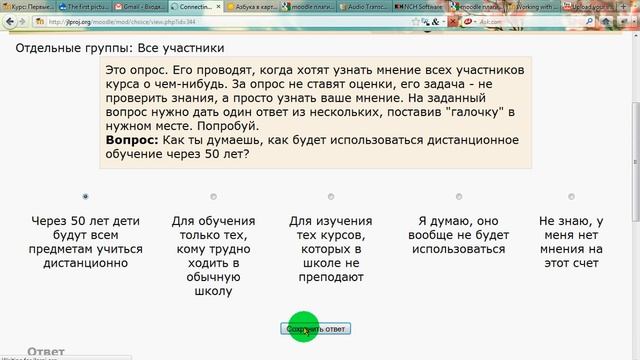The image size is (640, 360).
Task: Click the bookmark star in the address bar
Action: (416, 22)
